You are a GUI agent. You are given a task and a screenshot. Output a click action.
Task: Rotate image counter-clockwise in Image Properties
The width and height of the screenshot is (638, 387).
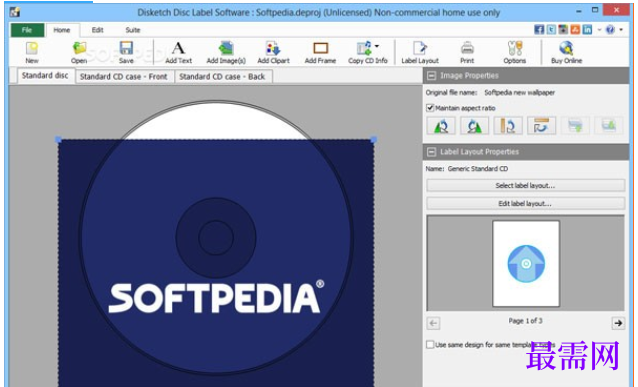[x=441, y=126]
